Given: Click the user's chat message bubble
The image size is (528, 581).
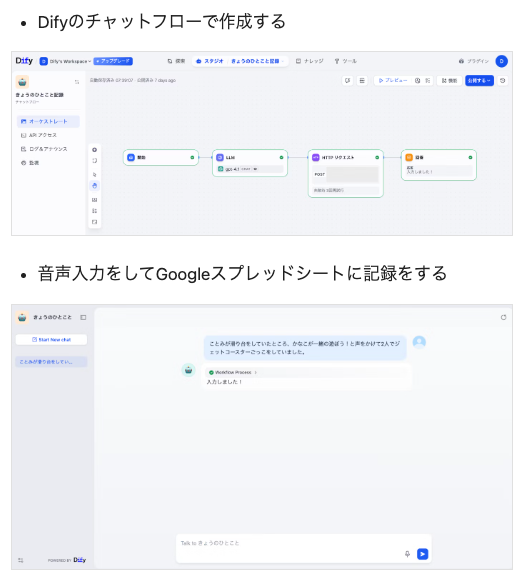Looking at the screenshot, I should [x=305, y=348].
